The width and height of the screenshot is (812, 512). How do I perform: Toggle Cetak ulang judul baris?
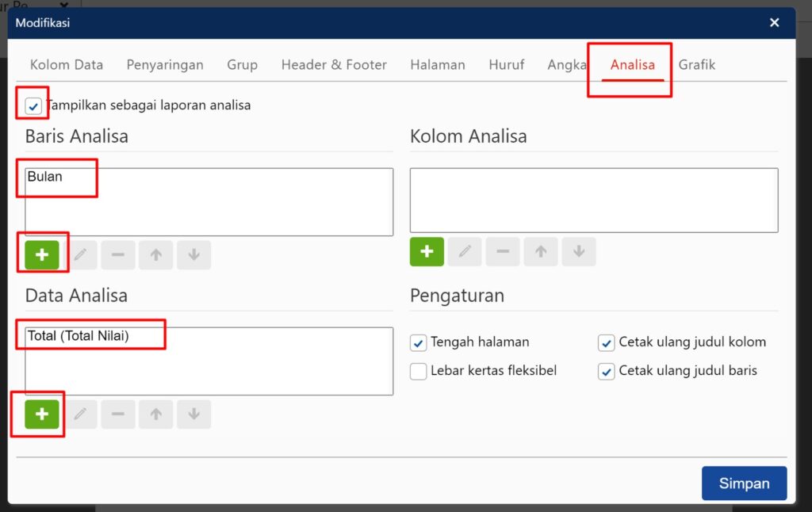pos(607,371)
